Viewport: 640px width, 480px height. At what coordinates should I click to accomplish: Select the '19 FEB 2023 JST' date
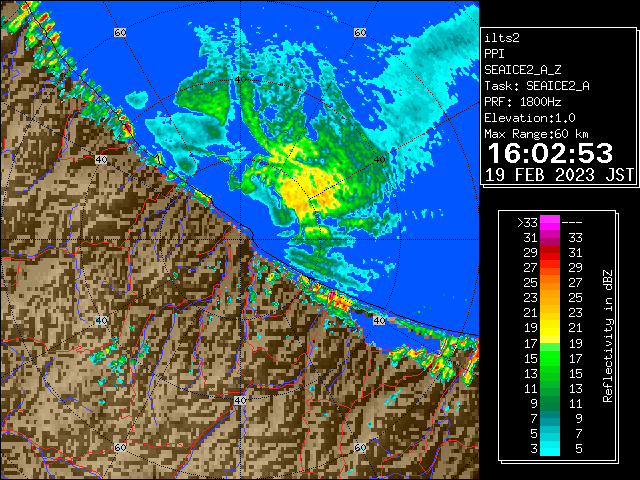pyautogui.click(x=559, y=175)
